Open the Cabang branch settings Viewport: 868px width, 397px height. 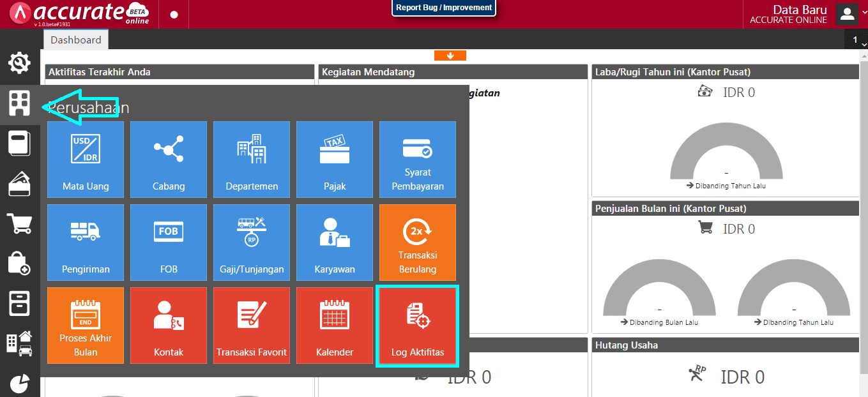click(x=168, y=160)
